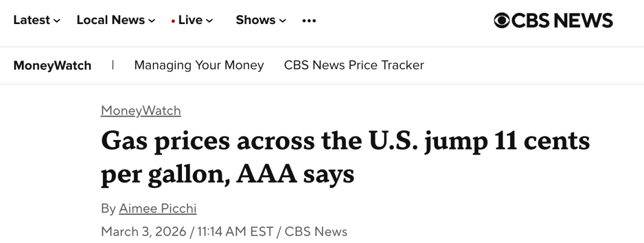Expand the Local News chevron arrow
Image resolution: width=644 pixels, height=243 pixels.
point(152,21)
